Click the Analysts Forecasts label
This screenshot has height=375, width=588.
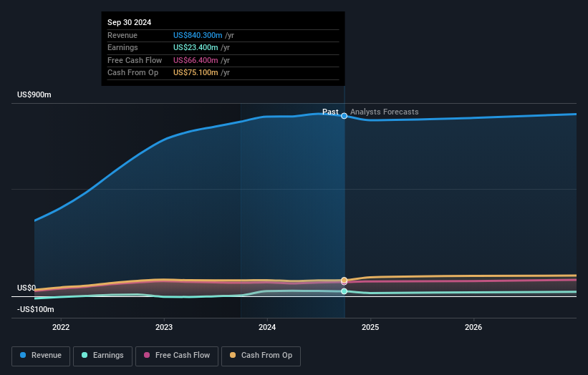385,112
